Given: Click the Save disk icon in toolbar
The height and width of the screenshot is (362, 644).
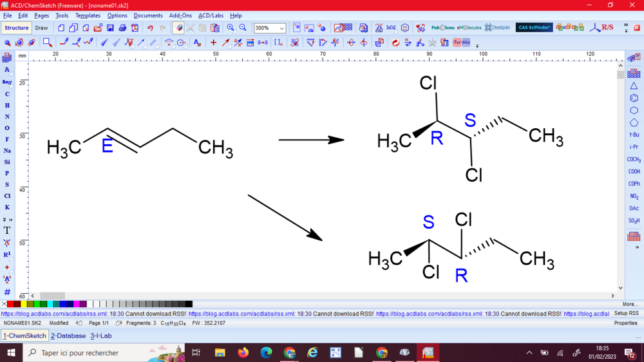Looking at the screenshot, I should click(110, 28).
